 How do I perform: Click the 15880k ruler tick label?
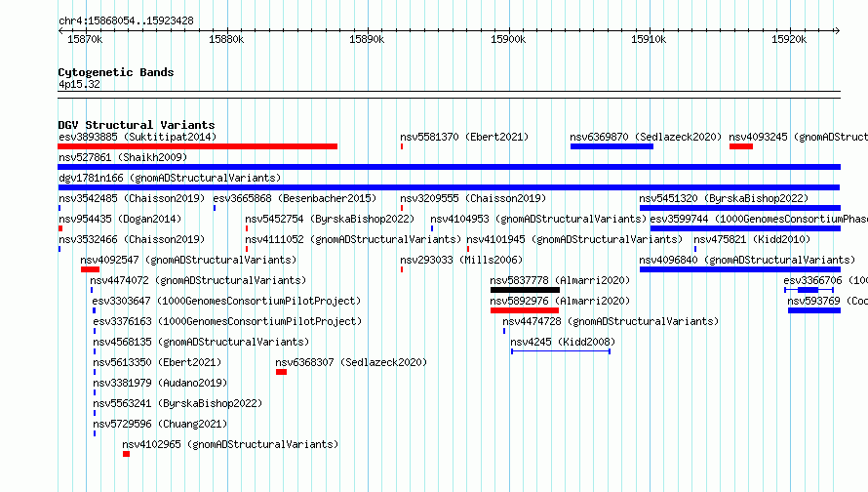click(226, 39)
